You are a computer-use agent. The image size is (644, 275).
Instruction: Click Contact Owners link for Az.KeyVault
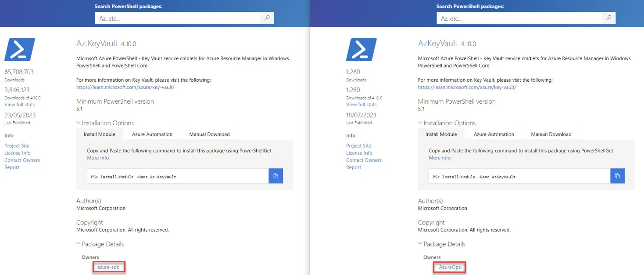pos(22,160)
